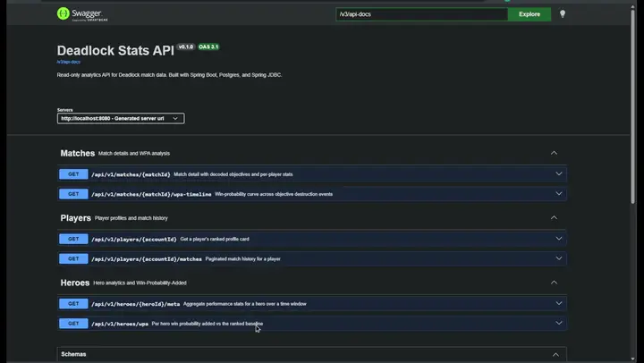This screenshot has width=644, height=363.
Task: Click 'Win-probability curve' summary text
Action: [274, 194]
